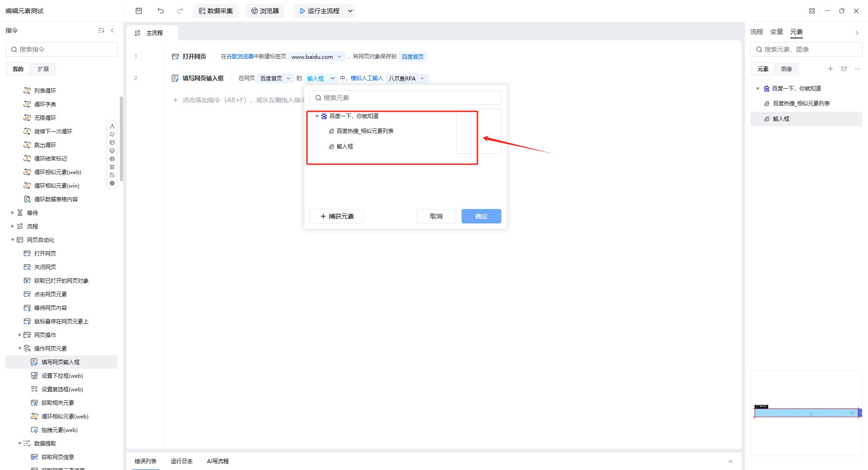Open the 输入框 element dropdown in step 2
868x470 pixels.
321,78
